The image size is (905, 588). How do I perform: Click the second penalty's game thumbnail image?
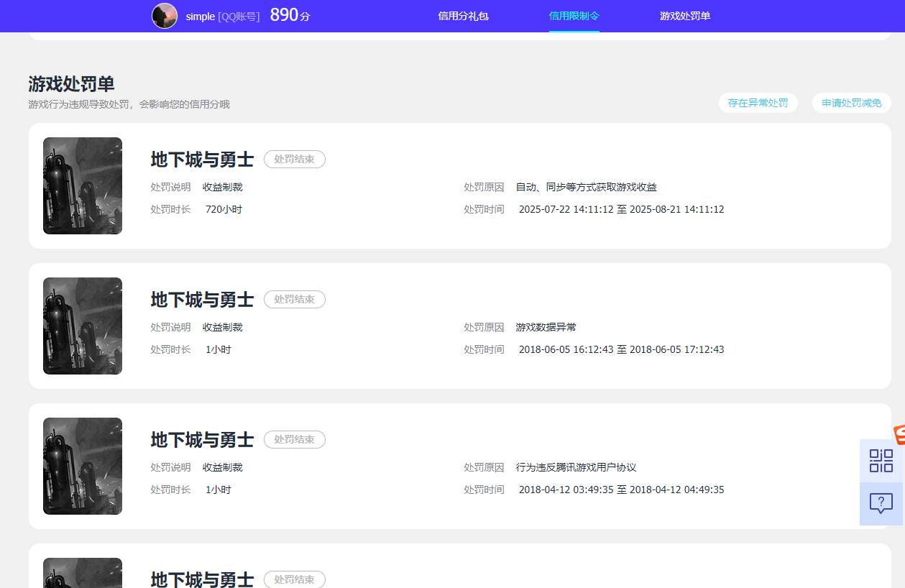[82, 326]
